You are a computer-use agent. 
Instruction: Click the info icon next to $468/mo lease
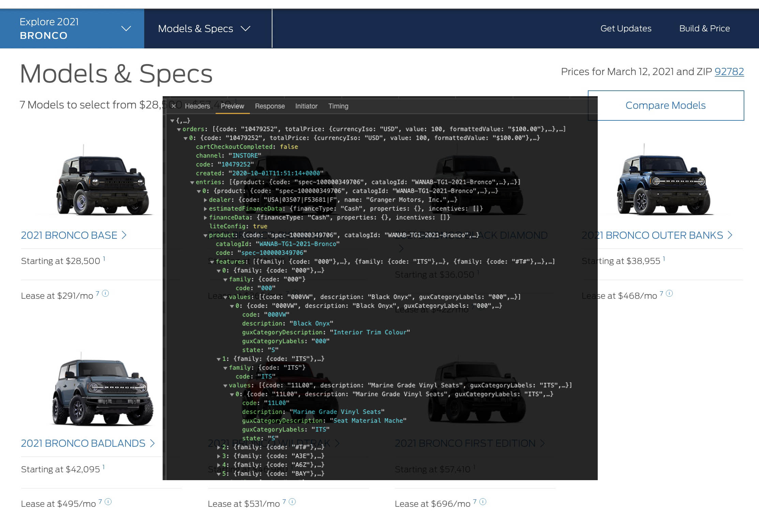[x=669, y=294]
